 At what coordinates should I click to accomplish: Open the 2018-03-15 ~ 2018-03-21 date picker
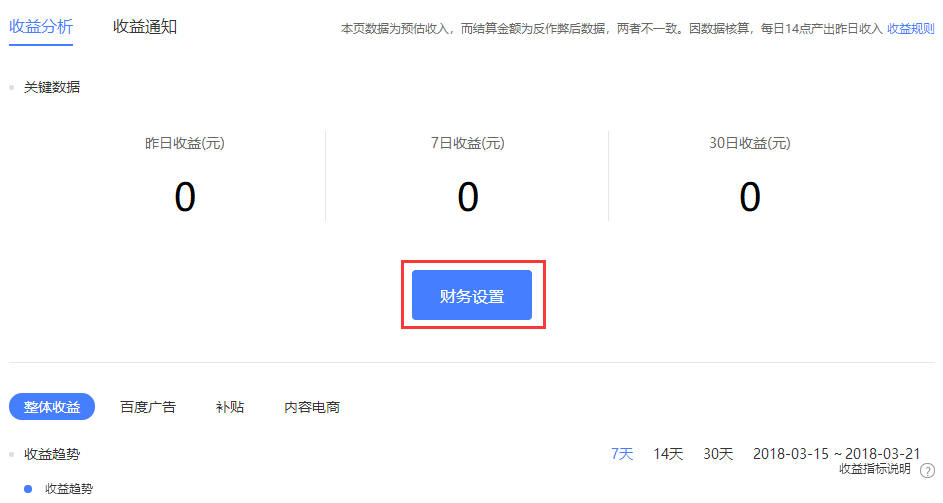tap(836, 454)
